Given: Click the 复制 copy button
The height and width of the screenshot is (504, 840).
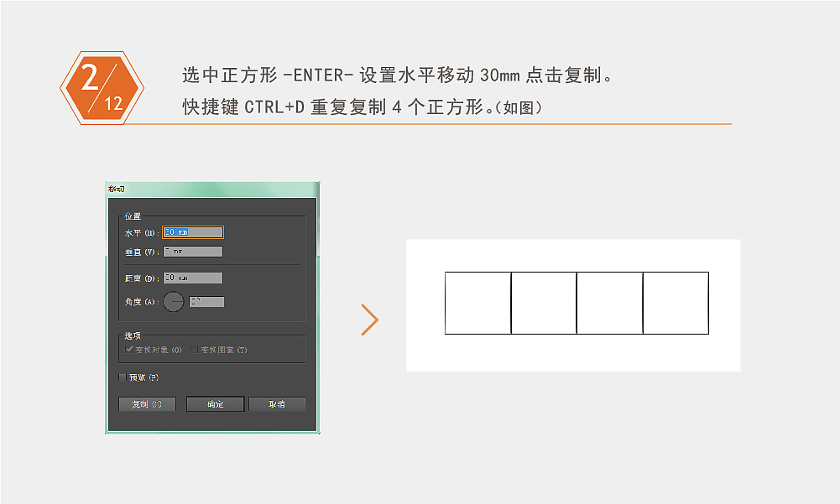Looking at the screenshot, I should [x=146, y=403].
